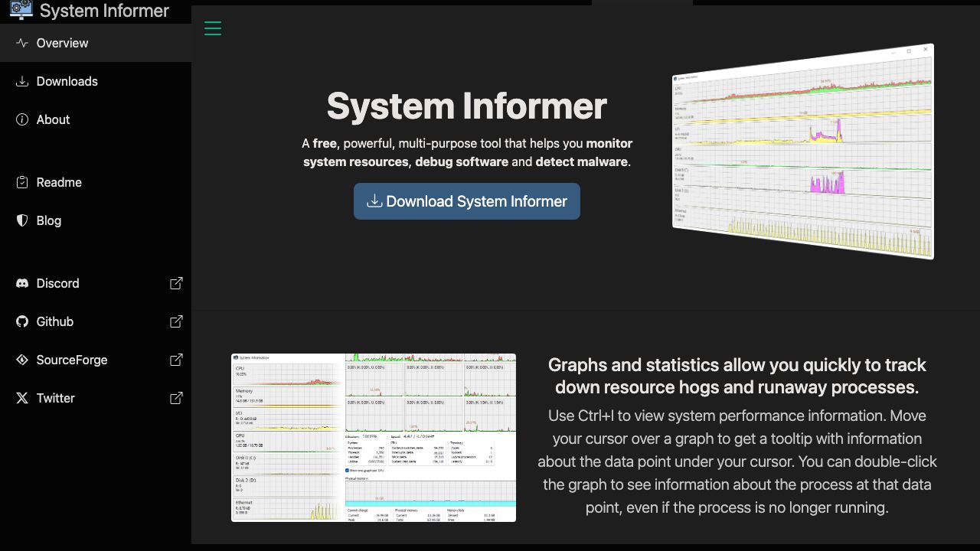Click the SourceForge diamond icon
Screen dimensions: 980x551
(x=22, y=360)
